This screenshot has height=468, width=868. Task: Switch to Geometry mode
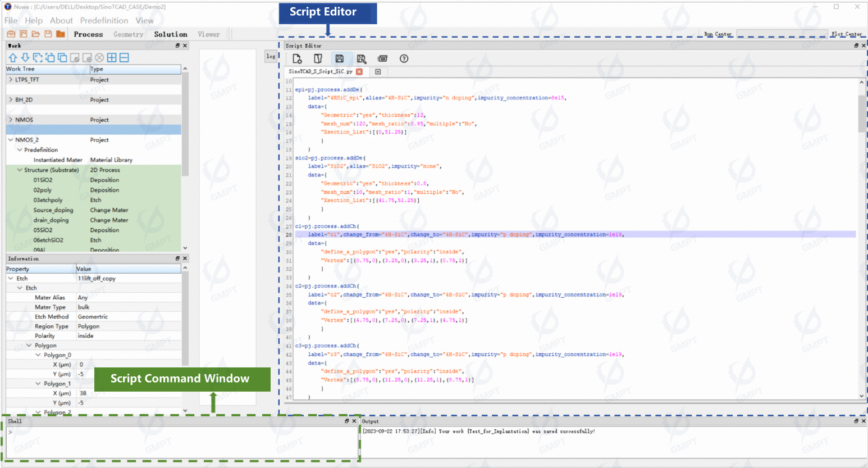point(129,34)
